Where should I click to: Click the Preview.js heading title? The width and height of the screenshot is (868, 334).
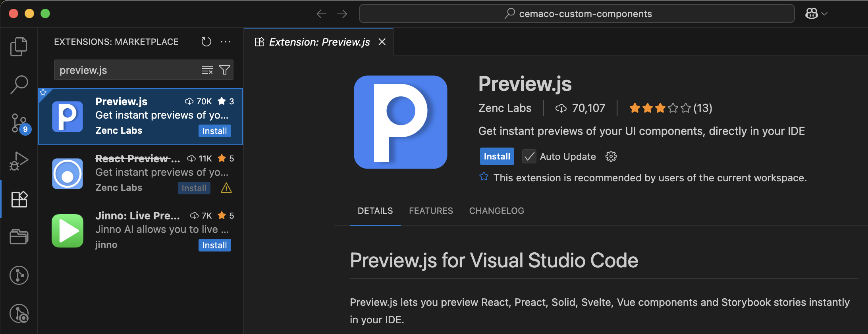[x=525, y=84]
